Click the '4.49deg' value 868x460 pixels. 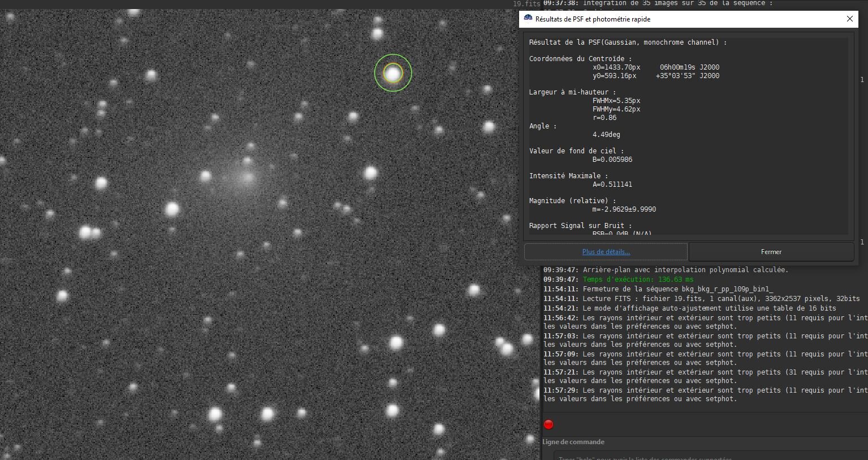coord(606,135)
